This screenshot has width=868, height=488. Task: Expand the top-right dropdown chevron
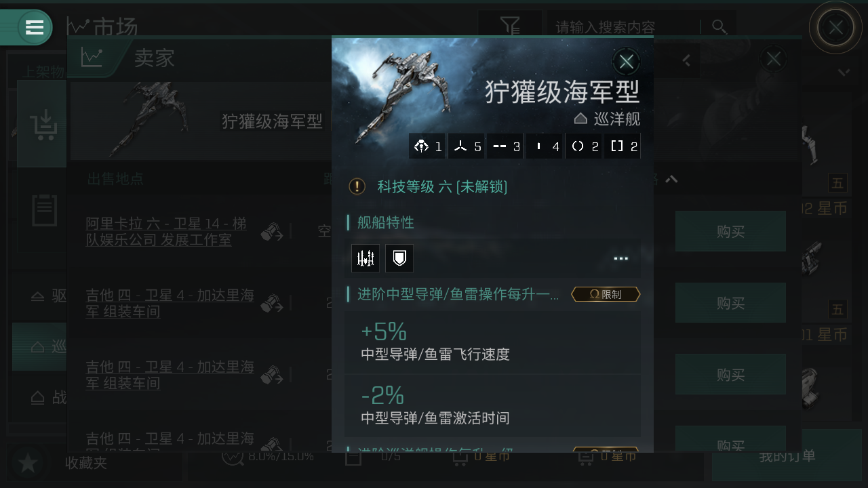tap(844, 73)
